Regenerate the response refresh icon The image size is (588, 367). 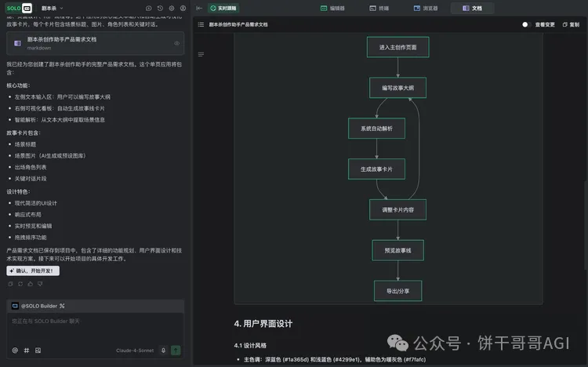point(20,284)
